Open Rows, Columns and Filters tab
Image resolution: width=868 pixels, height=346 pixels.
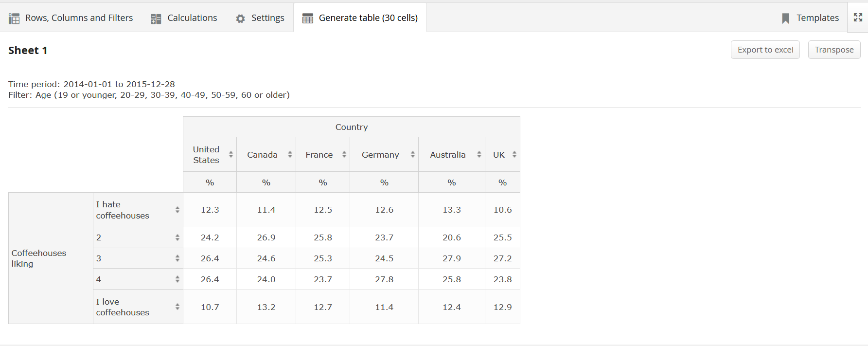(71, 18)
